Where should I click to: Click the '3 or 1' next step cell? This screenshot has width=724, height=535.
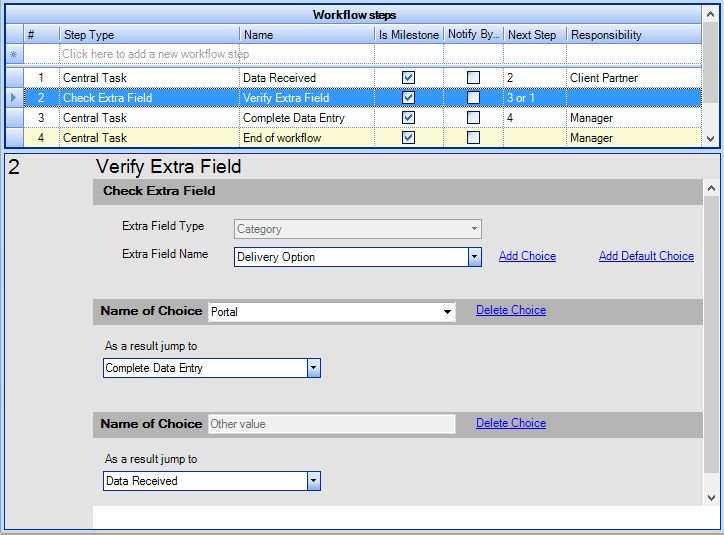[x=535, y=97]
